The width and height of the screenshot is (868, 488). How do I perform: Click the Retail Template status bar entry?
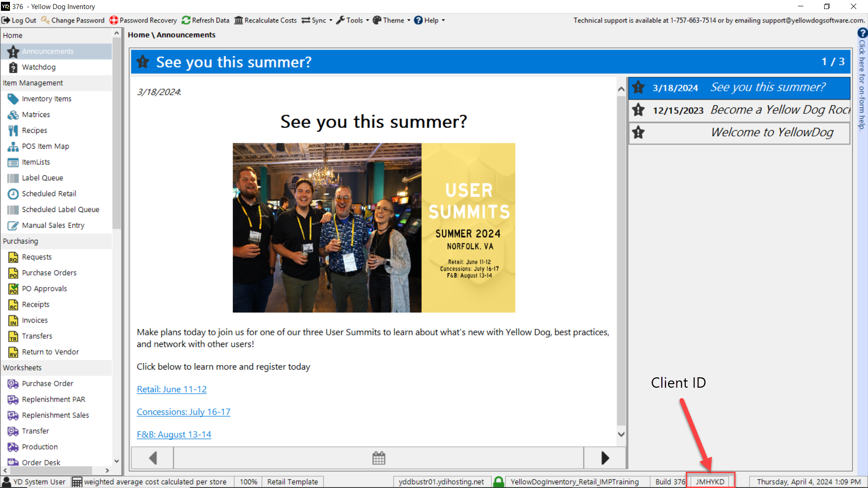coord(292,482)
